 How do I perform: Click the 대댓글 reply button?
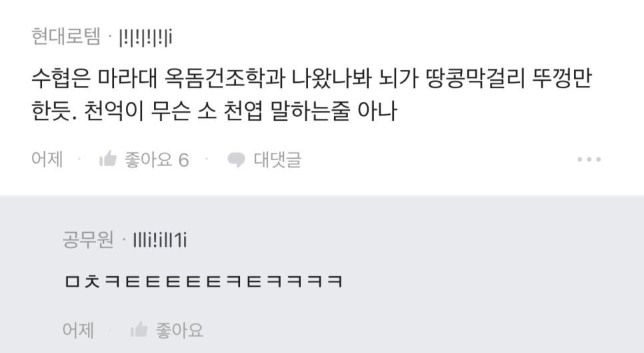[277, 159]
